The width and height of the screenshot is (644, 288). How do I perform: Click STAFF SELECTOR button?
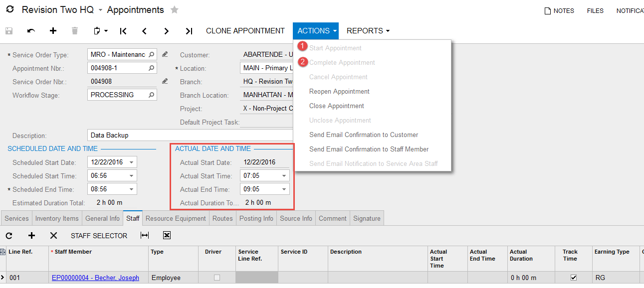point(99,236)
